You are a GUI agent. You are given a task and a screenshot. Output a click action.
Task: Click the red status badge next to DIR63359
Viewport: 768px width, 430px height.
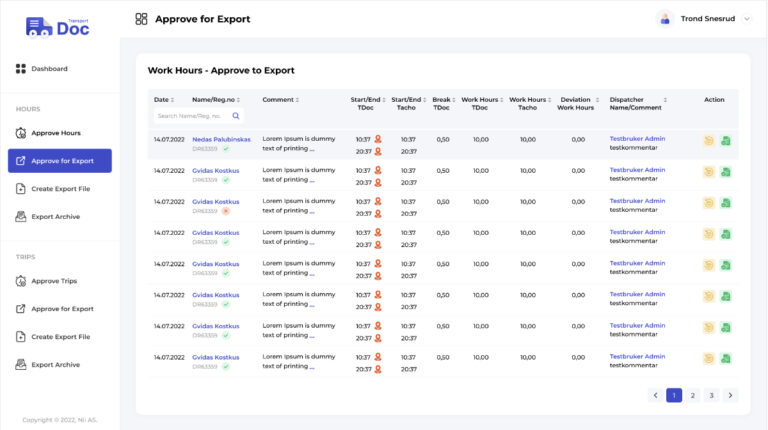[x=226, y=211]
